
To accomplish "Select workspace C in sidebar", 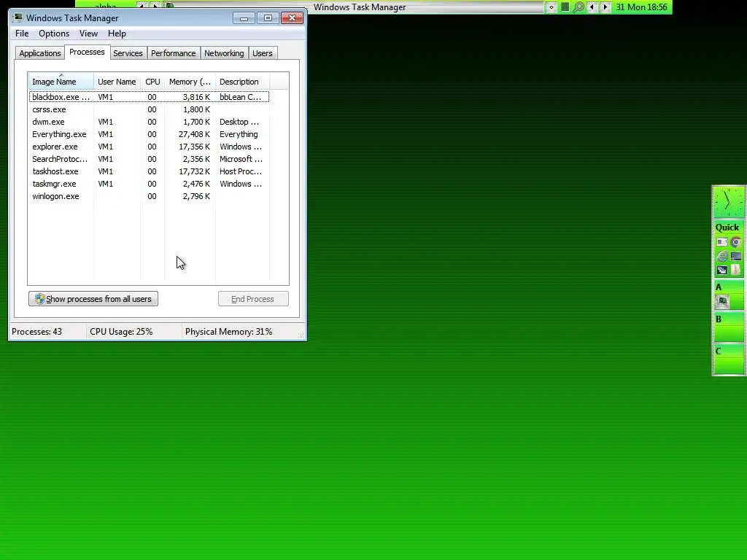I will click(x=729, y=359).
